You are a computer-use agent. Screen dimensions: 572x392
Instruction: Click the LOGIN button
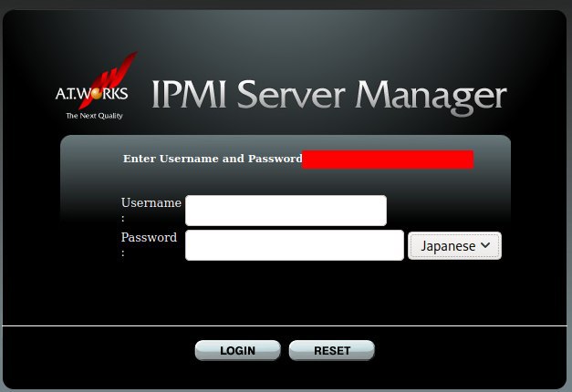pos(238,350)
